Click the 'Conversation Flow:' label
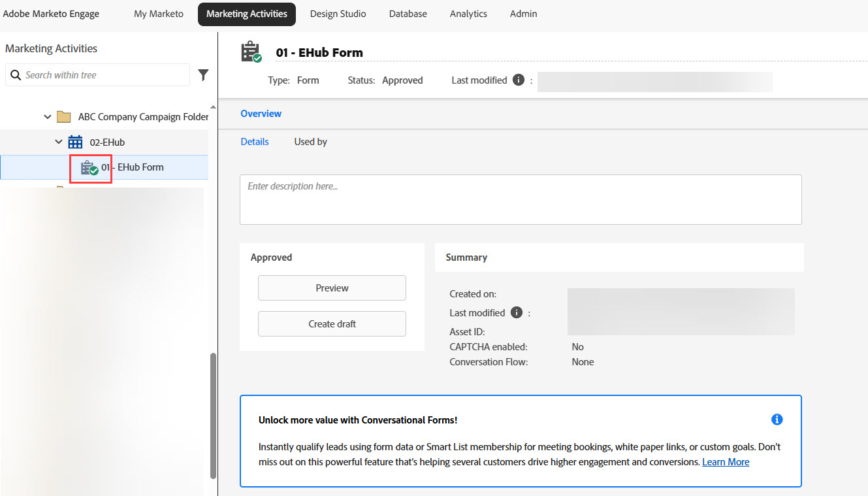This screenshot has height=496, width=868. click(489, 362)
